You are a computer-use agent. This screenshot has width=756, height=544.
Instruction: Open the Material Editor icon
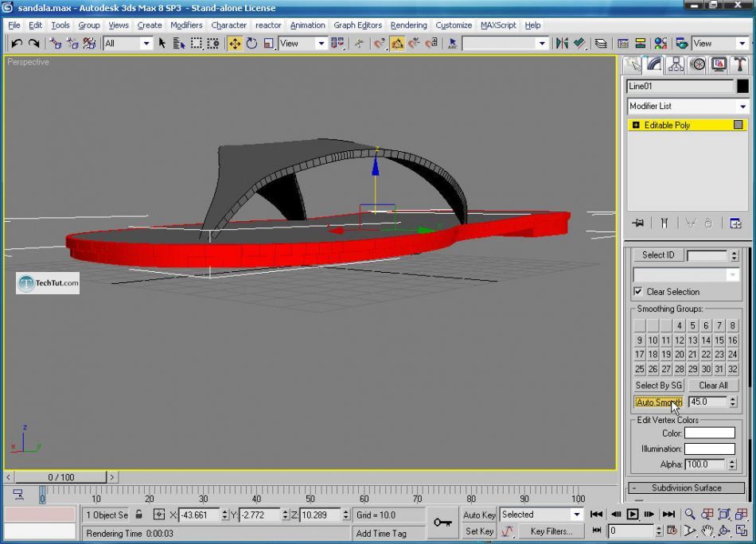click(x=661, y=44)
